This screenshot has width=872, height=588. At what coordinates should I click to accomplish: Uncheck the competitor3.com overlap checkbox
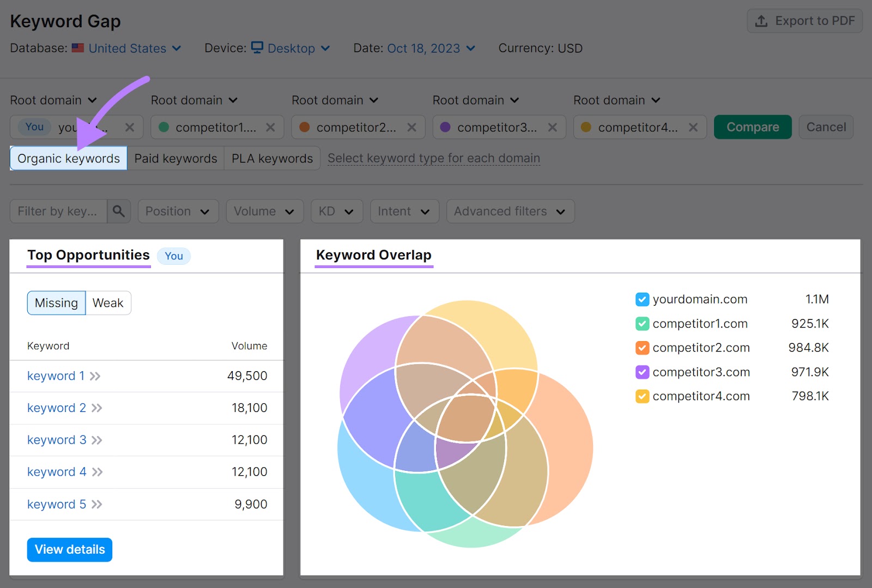[642, 372]
